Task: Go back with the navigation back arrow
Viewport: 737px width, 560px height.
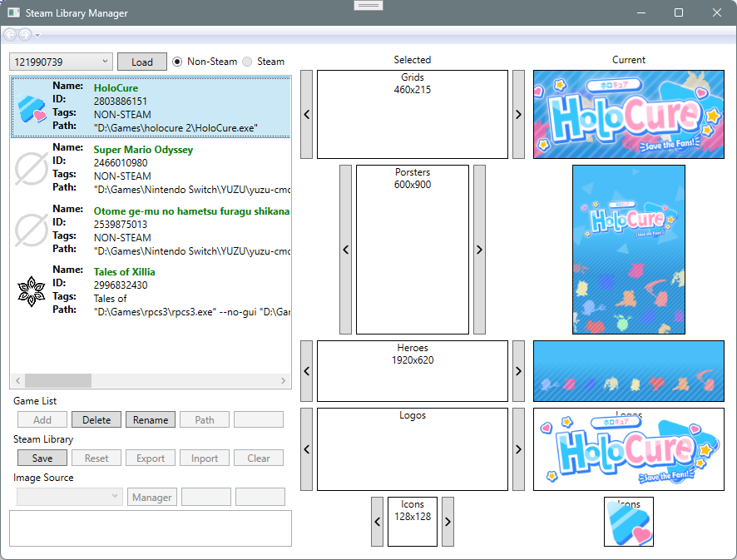Action: 10,35
